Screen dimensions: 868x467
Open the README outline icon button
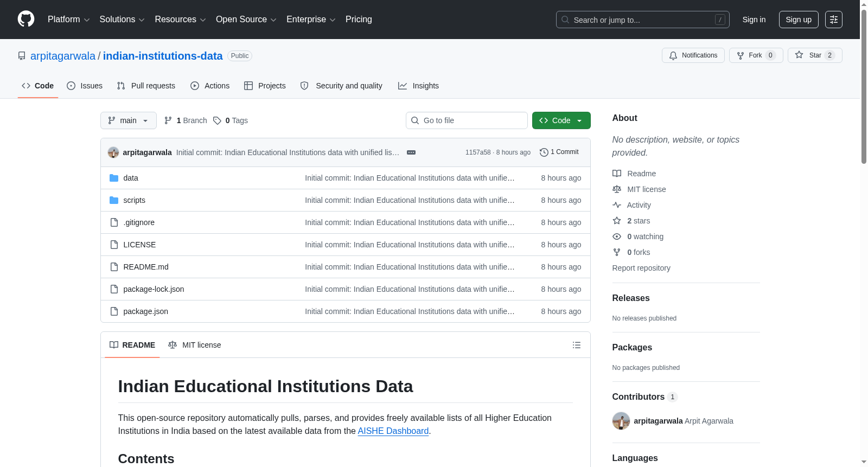point(577,345)
